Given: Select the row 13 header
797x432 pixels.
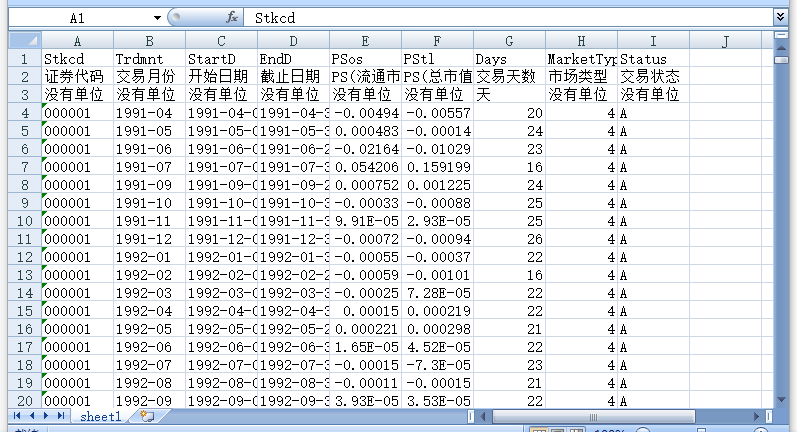Looking at the screenshot, I should click(24, 275).
